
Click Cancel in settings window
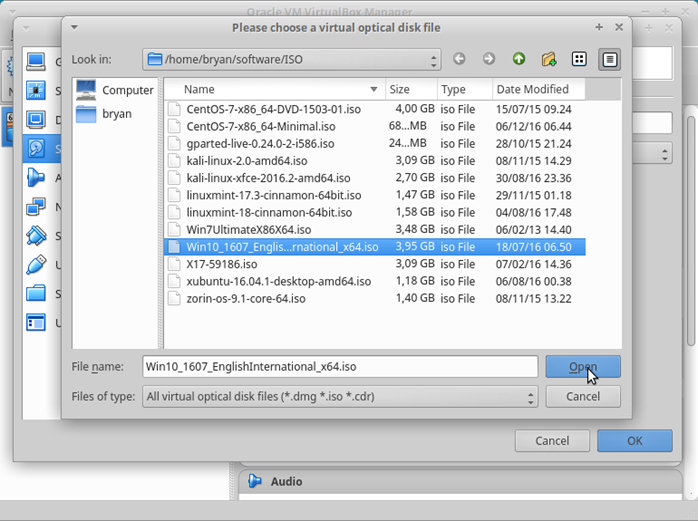point(552,441)
